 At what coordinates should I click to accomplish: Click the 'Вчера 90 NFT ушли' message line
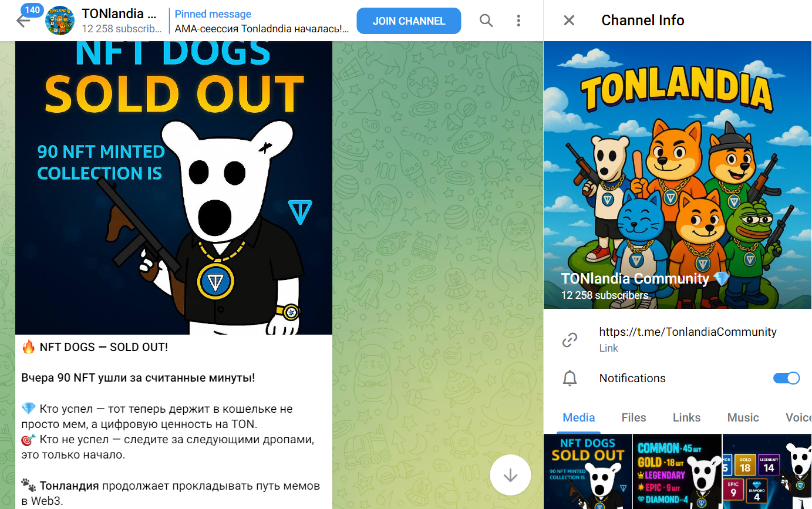[138, 377]
